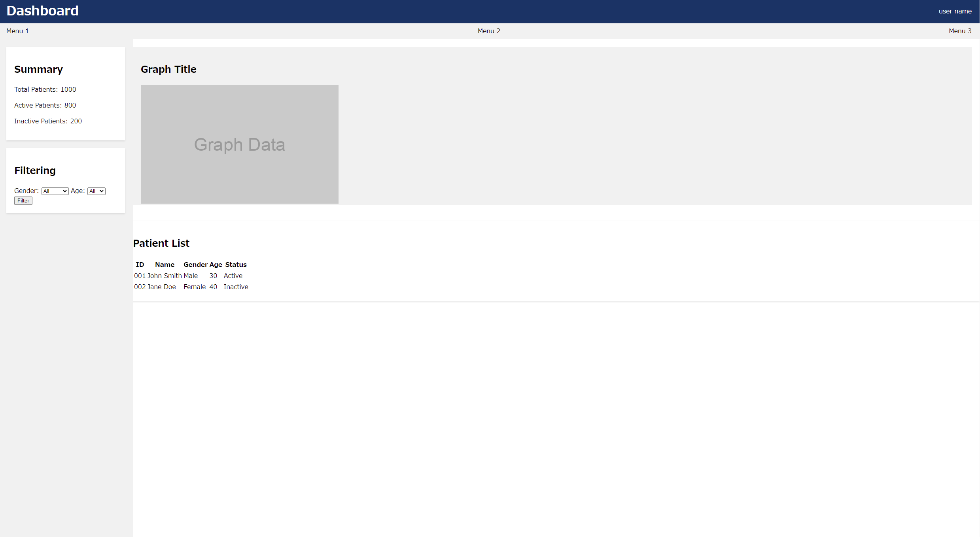The image size is (980, 537).
Task: Select the Jane Doe patient row
Action: coord(161,287)
